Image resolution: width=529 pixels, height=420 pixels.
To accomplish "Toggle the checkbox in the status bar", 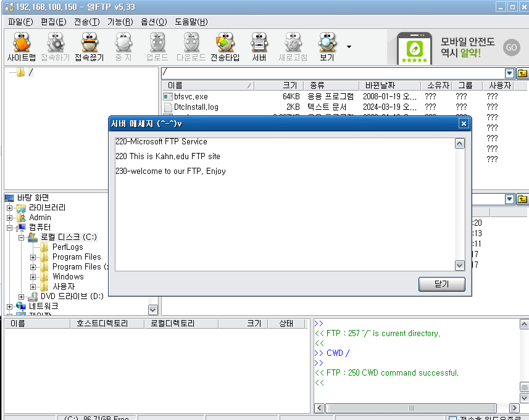I will [452, 418].
